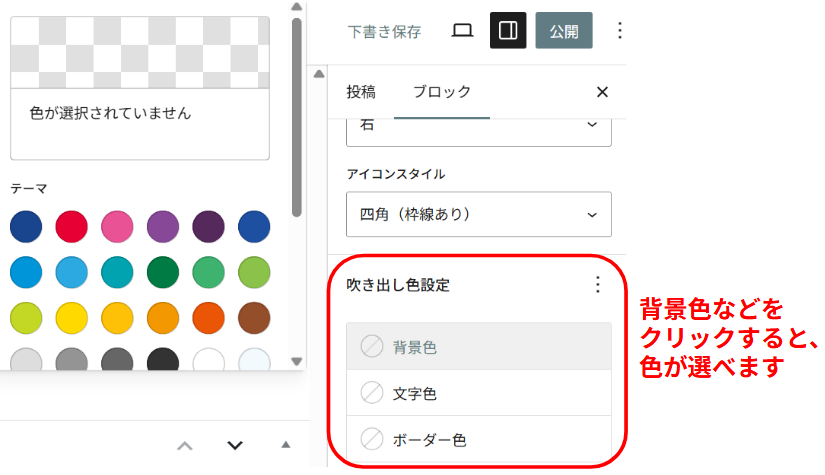Switch to the ブロック tab
Image resolution: width=825 pixels, height=475 pixels.
coord(442,92)
